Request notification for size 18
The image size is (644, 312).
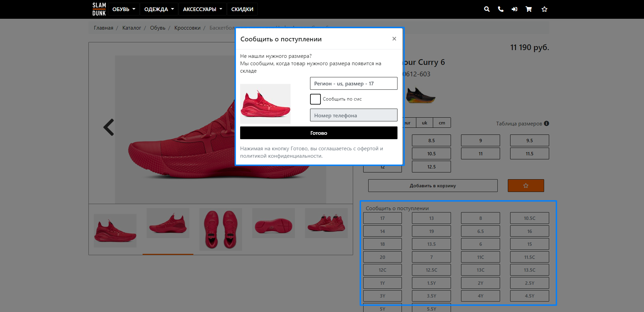pyautogui.click(x=382, y=244)
